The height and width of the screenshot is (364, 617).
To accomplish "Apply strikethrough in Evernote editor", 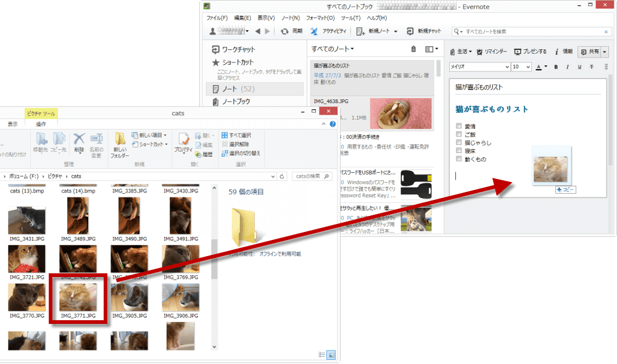I will (592, 67).
